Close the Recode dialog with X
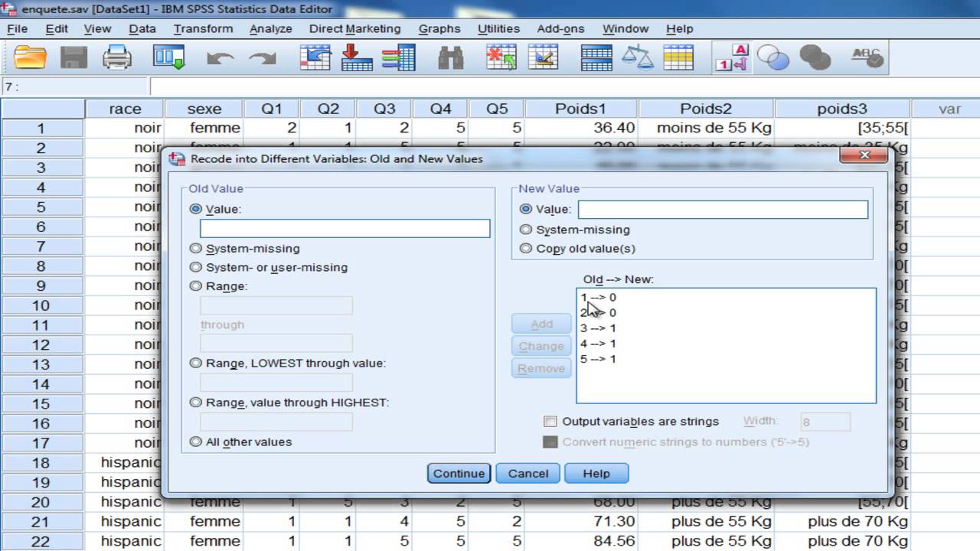The height and width of the screenshot is (551, 980). click(x=864, y=155)
